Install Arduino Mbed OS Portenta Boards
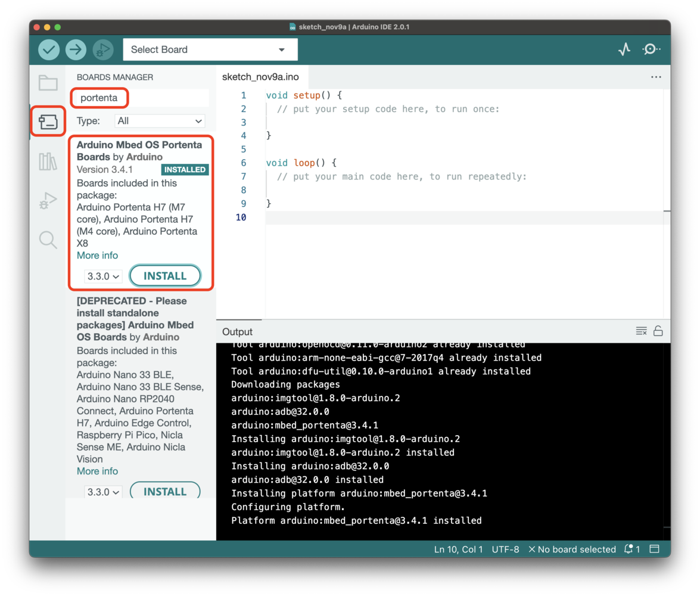 (165, 276)
